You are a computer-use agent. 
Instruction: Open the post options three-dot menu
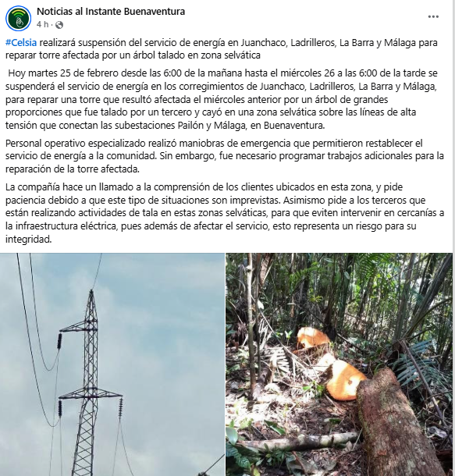pos(433,17)
